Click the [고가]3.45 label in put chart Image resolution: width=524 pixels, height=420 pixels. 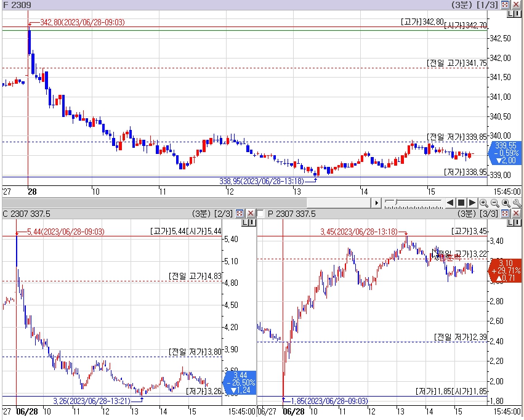coord(469,231)
